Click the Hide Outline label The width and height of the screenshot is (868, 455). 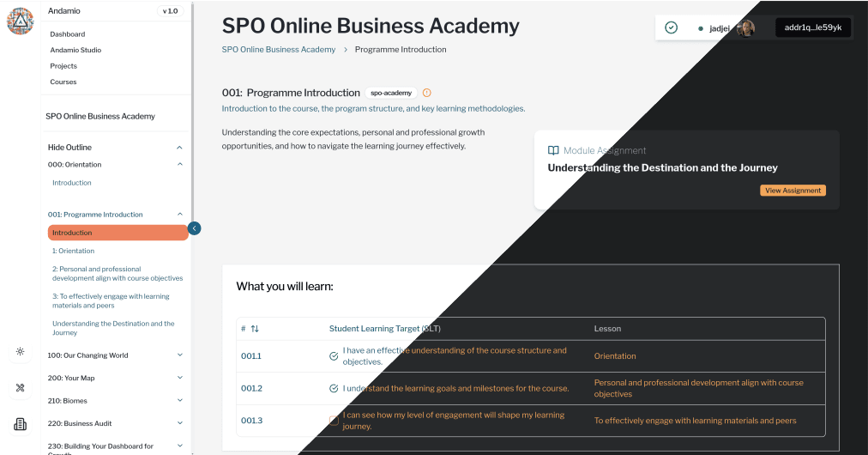69,148
